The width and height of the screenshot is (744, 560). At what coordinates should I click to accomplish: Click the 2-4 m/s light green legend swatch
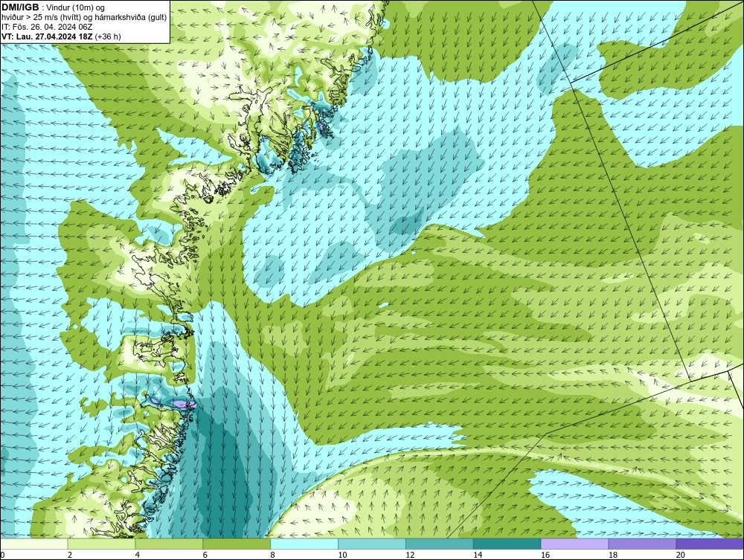[101, 544]
